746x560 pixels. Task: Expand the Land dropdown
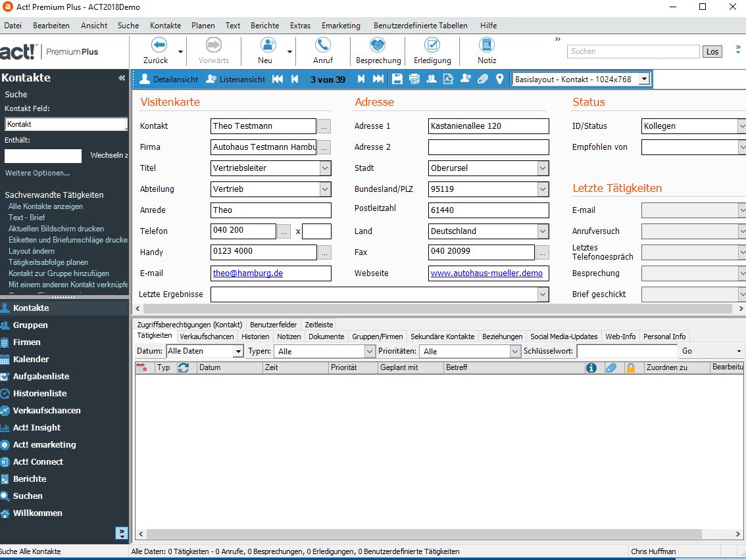542,231
